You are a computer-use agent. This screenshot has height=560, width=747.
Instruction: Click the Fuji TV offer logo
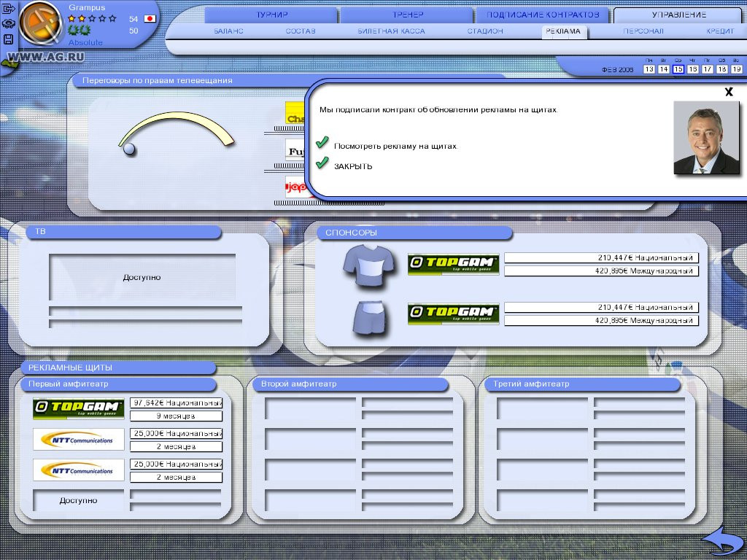(295, 150)
